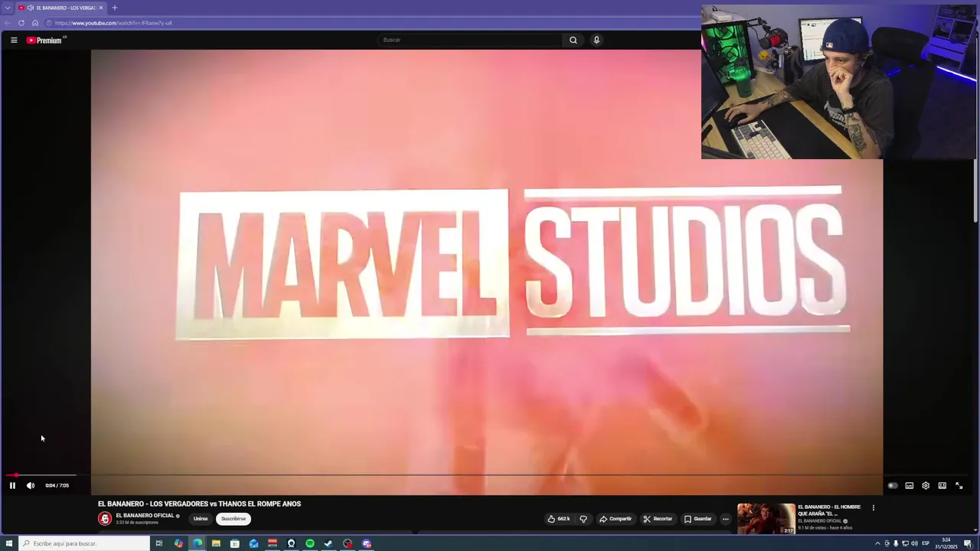Open the Windows Start menu
Viewport: 980px width, 551px height.
[9, 543]
